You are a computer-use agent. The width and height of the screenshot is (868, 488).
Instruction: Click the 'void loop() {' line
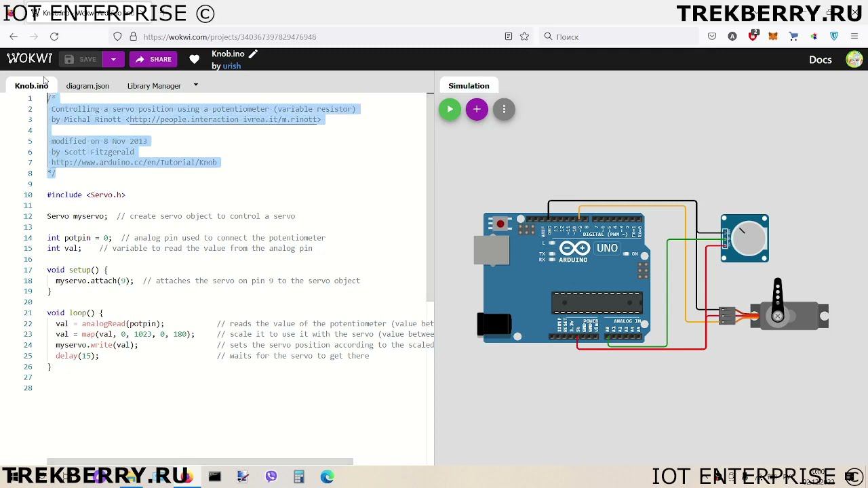click(75, 312)
